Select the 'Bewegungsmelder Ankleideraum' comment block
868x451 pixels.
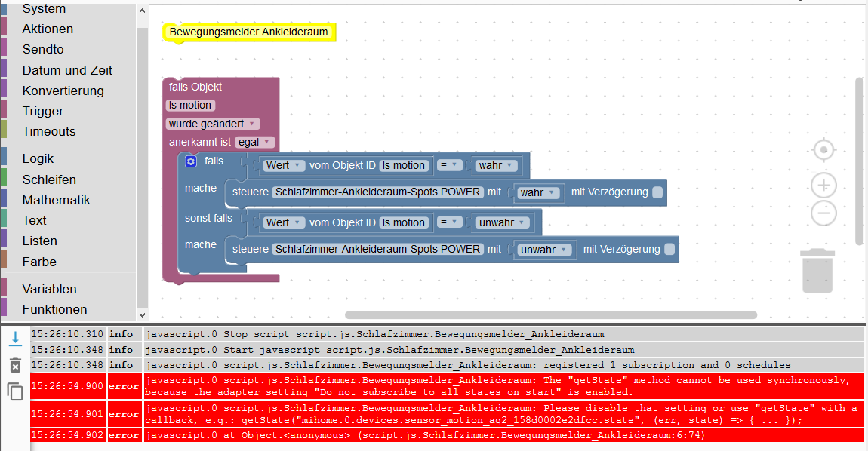pyautogui.click(x=248, y=32)
